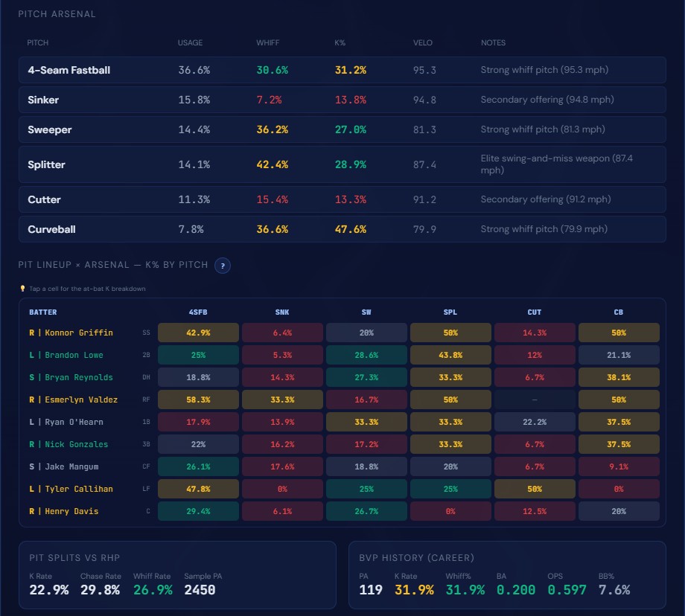The height and width of the screenshot is (616, 685).
Task: Open Ryan O'Hearn's CUT 22.2% cell
Action: (535, 422)
